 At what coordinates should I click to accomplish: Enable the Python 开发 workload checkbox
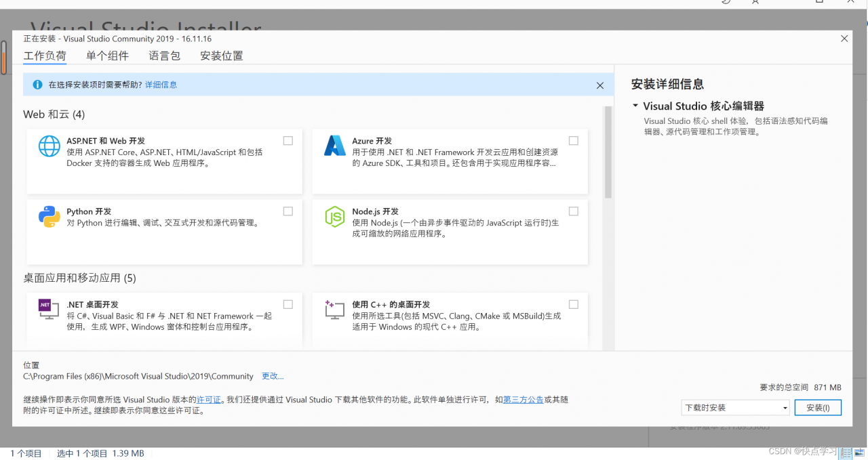point(288,211)
